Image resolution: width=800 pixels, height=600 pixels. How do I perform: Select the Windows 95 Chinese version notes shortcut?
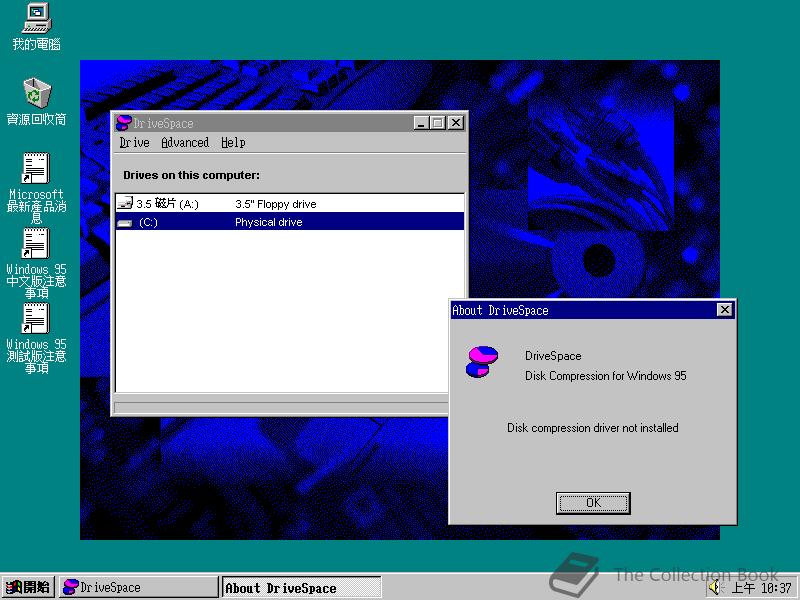[36, 262]
